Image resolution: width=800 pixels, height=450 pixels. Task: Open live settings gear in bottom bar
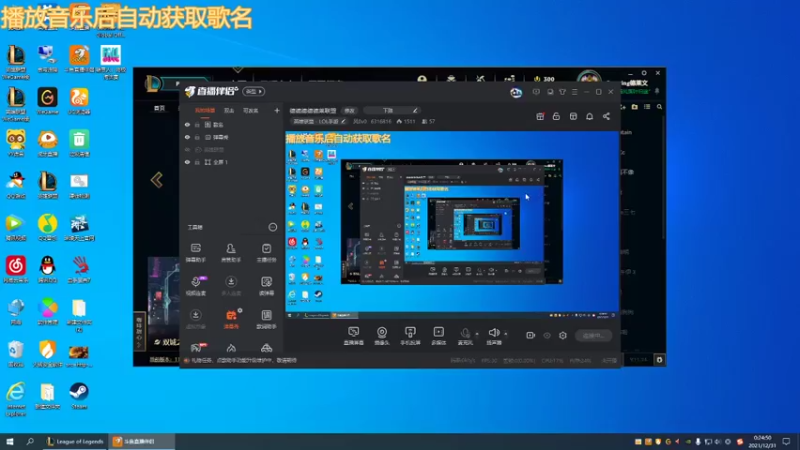pos(563,335)
